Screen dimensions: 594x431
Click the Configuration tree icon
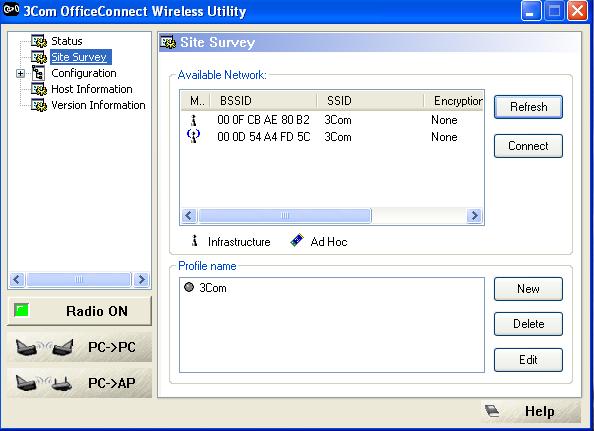pyautogui.click(x=38, y=73)
